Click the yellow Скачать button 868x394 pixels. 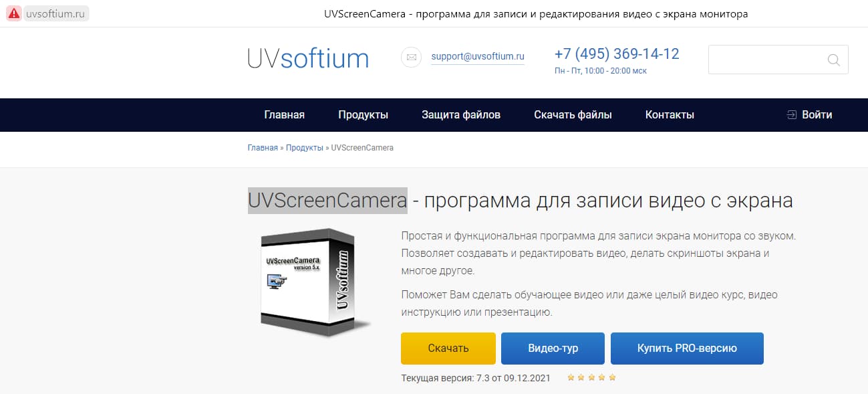pos(448,349)
